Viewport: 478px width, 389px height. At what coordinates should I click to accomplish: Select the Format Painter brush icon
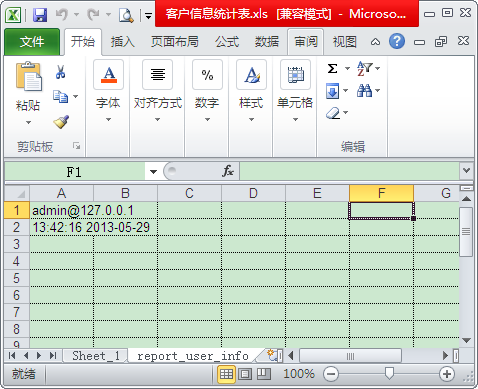coord(61,122)
